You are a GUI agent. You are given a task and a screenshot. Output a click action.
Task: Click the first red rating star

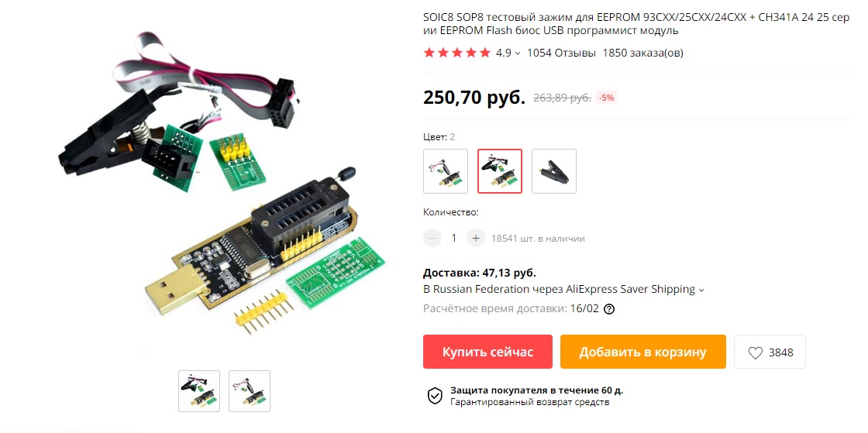coord(429,53)
